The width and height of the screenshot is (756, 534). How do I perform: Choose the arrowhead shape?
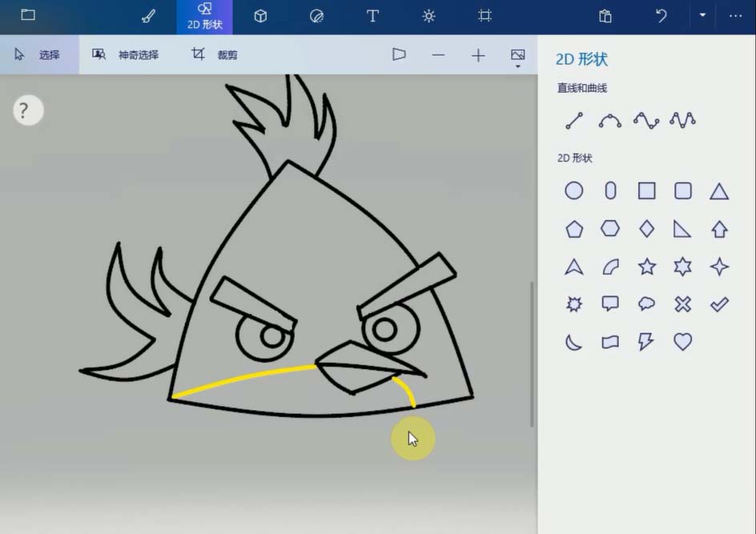[x=573, y=267]
